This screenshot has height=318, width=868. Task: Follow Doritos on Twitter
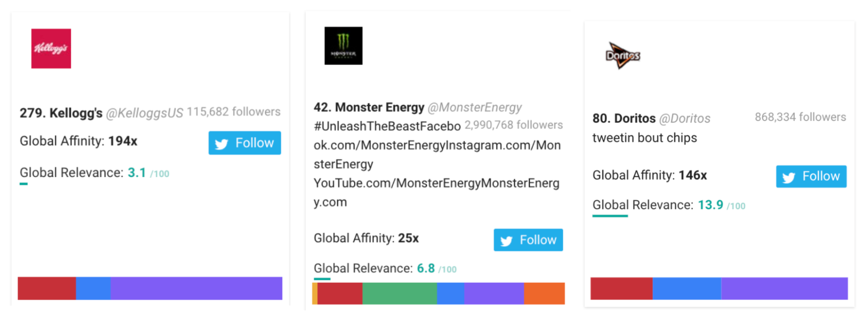coord(811,176)
